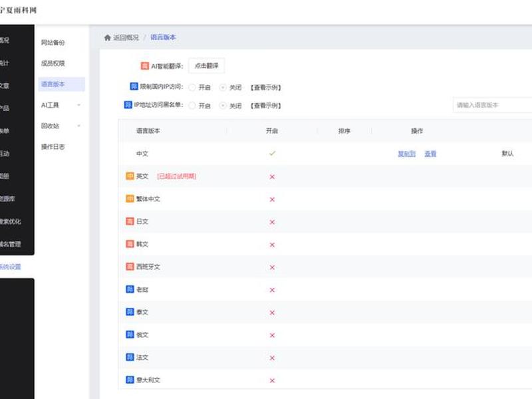
Task: Open 查看示例 for IP地址访问黑名单
Action: click(x=265, y=106)
